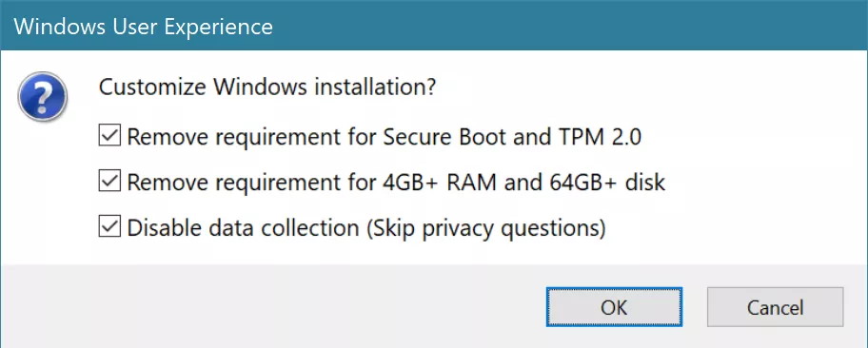Click the Windows User Experience title bar
Screen dimensions: 868x348
(x=434, y=26)
